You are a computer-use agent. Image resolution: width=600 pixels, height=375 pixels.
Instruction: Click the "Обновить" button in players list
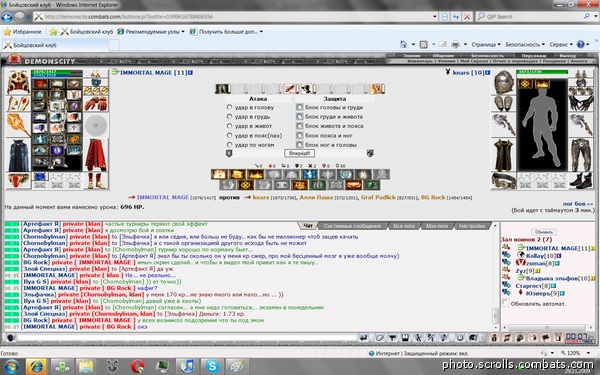[x=544, y=232]
